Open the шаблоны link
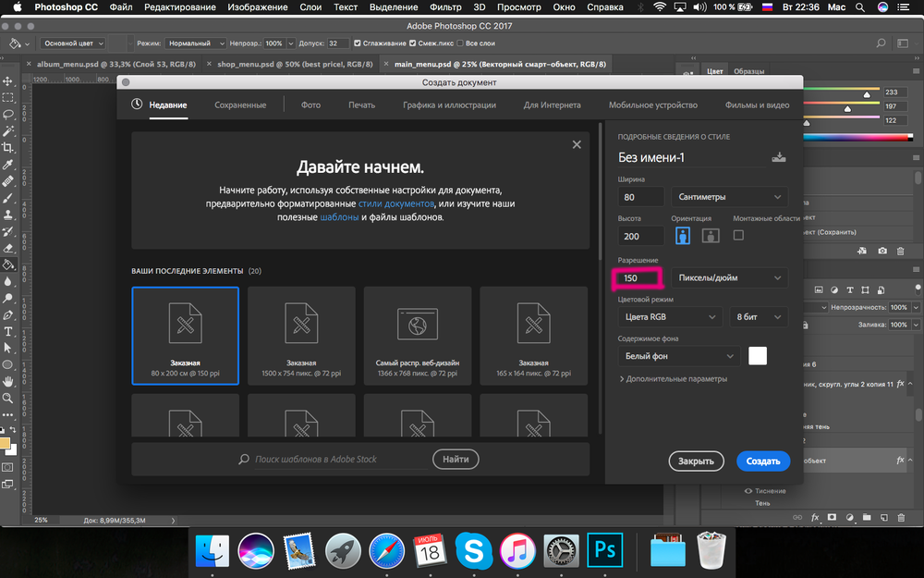 [x=339, y=217]
